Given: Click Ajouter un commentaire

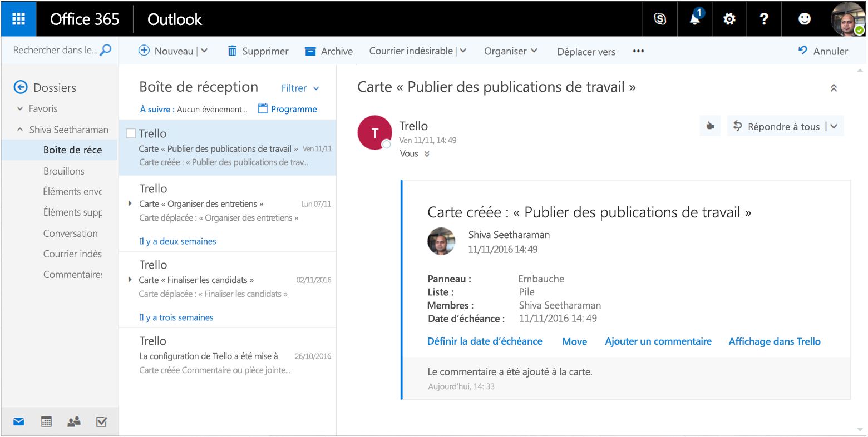Looking at the screenshot, I should [x=658, y=341].
